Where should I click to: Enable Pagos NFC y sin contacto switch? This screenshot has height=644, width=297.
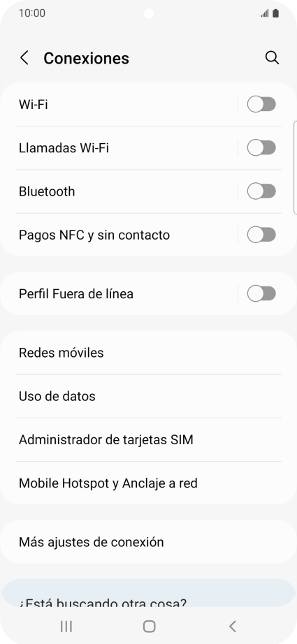tap(261, 235)
